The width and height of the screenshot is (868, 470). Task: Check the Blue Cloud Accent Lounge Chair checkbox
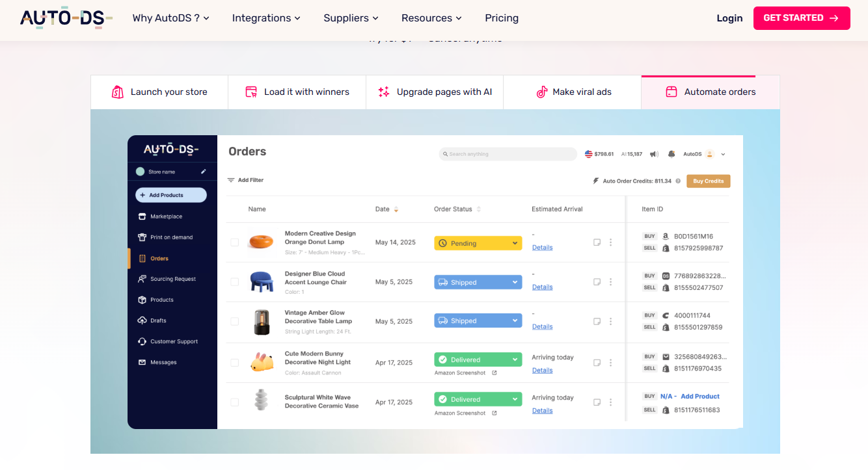coord(234,282)
